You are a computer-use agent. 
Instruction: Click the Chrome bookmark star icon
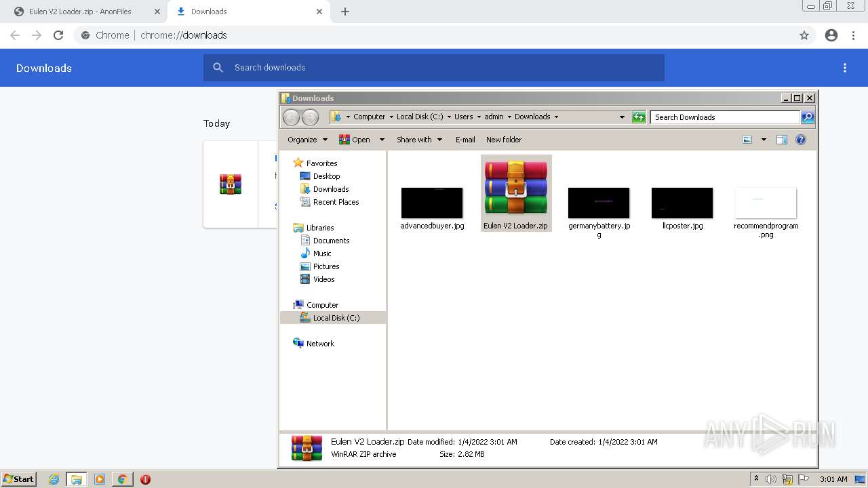tap(804, 35)
